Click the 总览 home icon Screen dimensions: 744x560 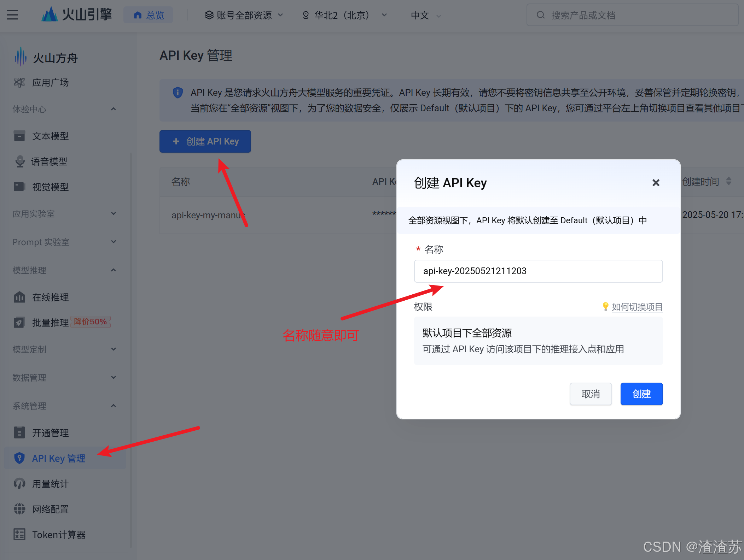[138, 15]
